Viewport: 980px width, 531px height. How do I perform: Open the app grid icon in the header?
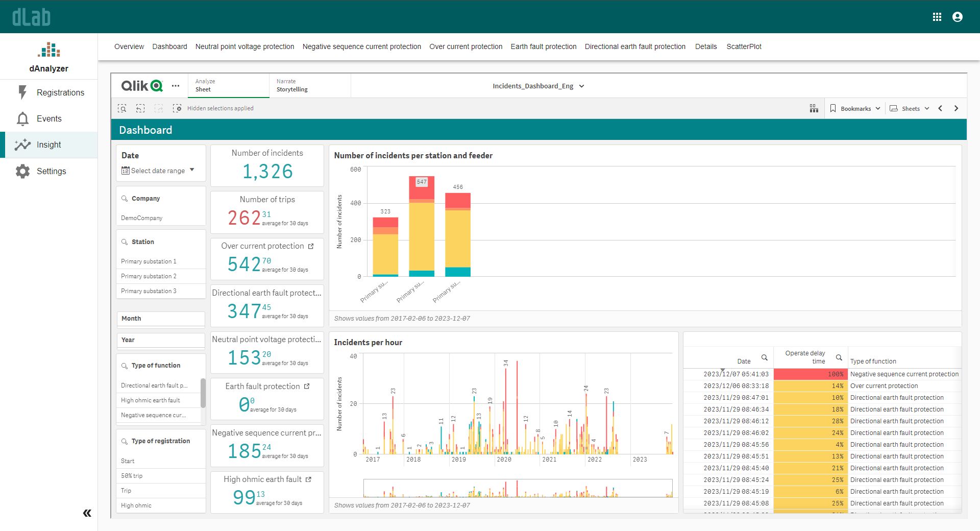937,16
